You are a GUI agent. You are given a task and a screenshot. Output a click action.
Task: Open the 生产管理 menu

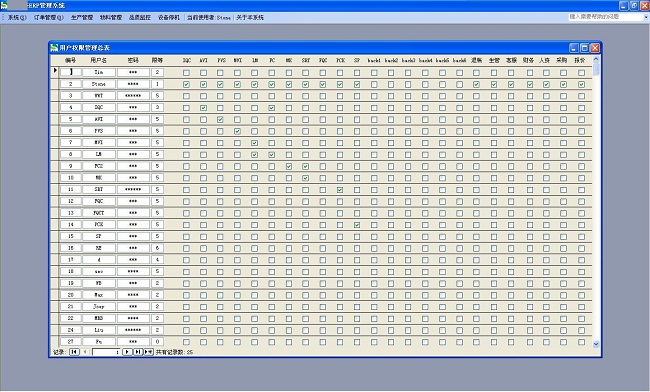coord(82,17)
